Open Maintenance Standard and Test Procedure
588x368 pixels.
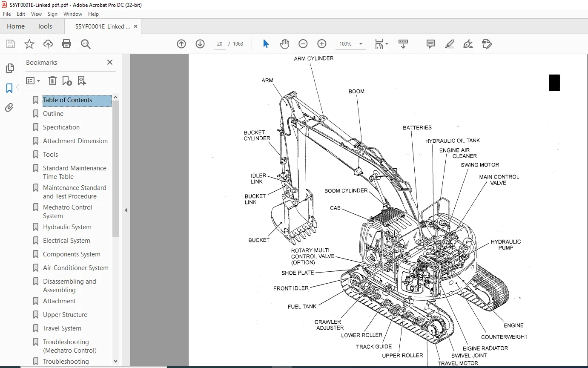click(x=75, y=192)
